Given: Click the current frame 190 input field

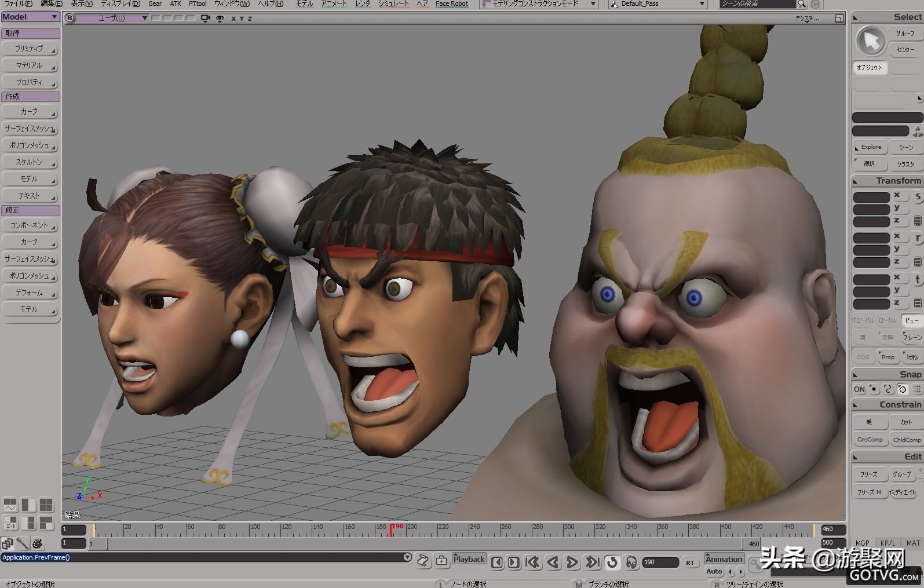Looking at the screenshot, I should point(659,562).
